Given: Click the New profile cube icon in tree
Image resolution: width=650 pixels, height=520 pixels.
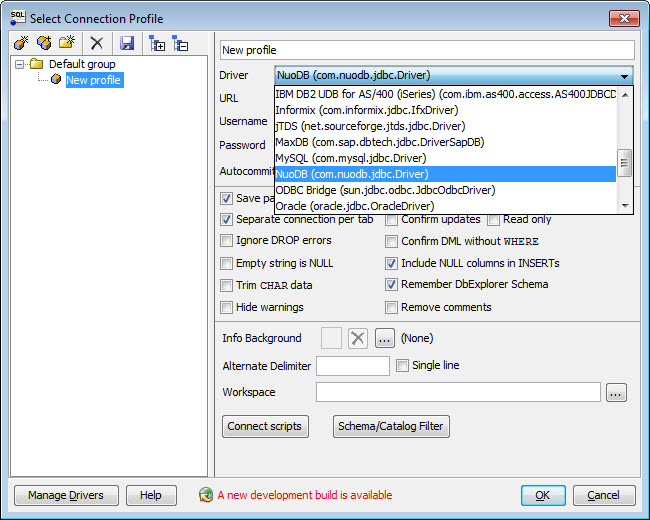Looking at the screenshot, I should click(x=56, y=79).
